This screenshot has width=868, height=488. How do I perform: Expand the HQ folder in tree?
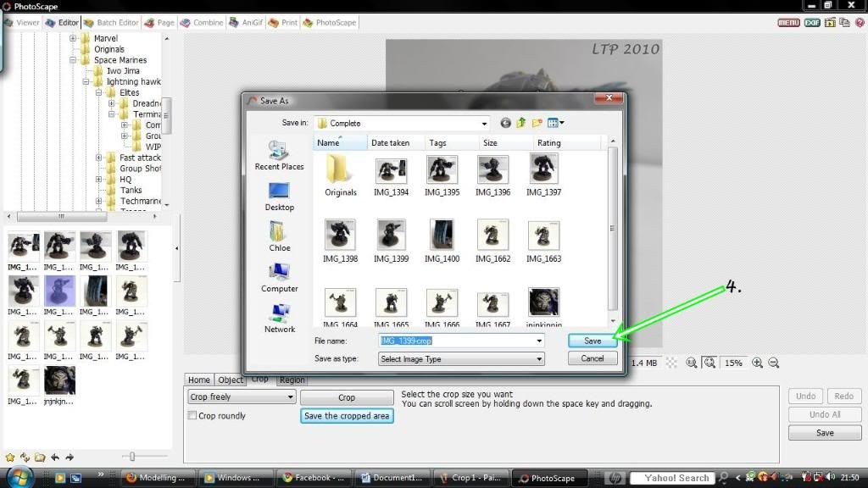tap(98, 180)
